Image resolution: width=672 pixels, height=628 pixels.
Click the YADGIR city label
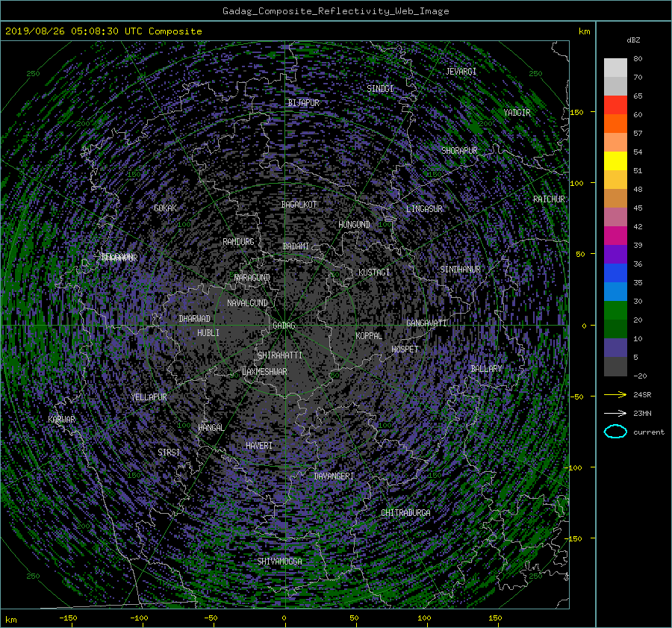517,113
